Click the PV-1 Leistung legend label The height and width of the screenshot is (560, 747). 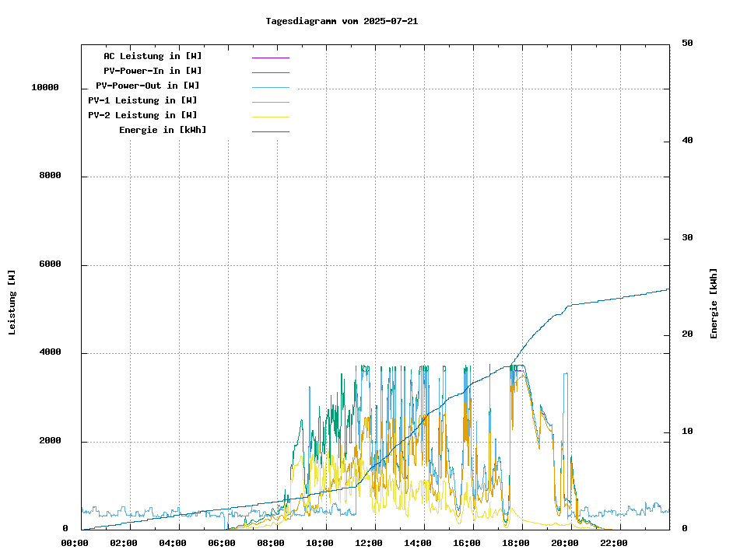(142, 100)
